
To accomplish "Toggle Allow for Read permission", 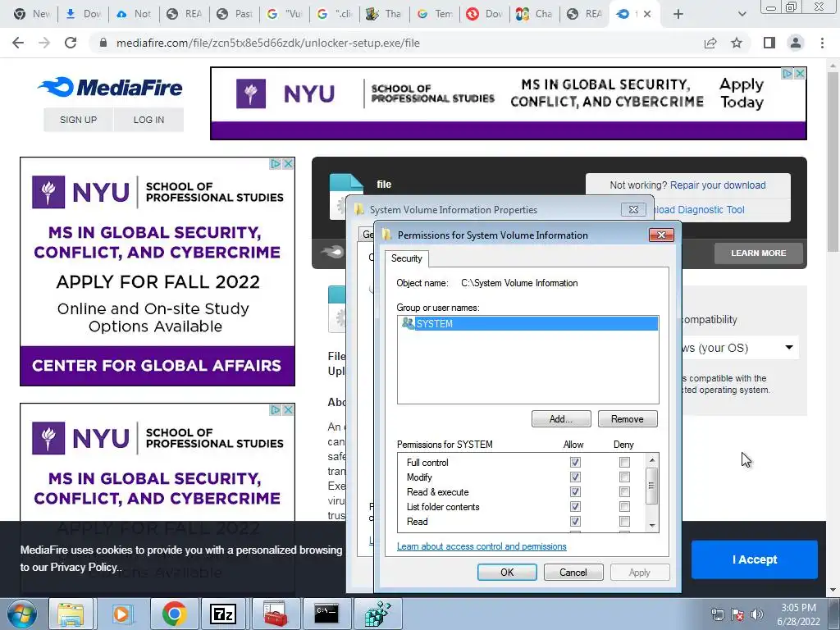I will click(575, 521).
